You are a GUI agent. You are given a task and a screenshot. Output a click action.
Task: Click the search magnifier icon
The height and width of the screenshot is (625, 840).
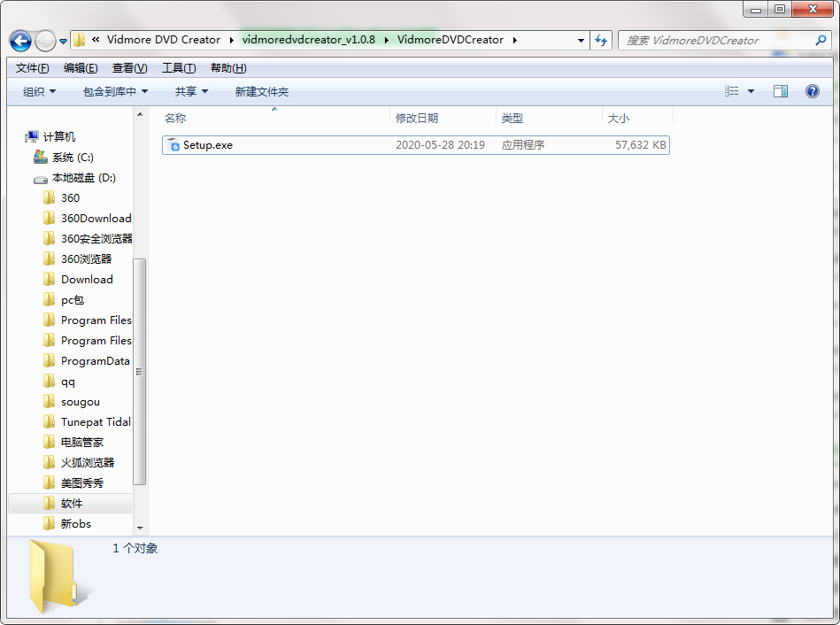tap(821, 40)
